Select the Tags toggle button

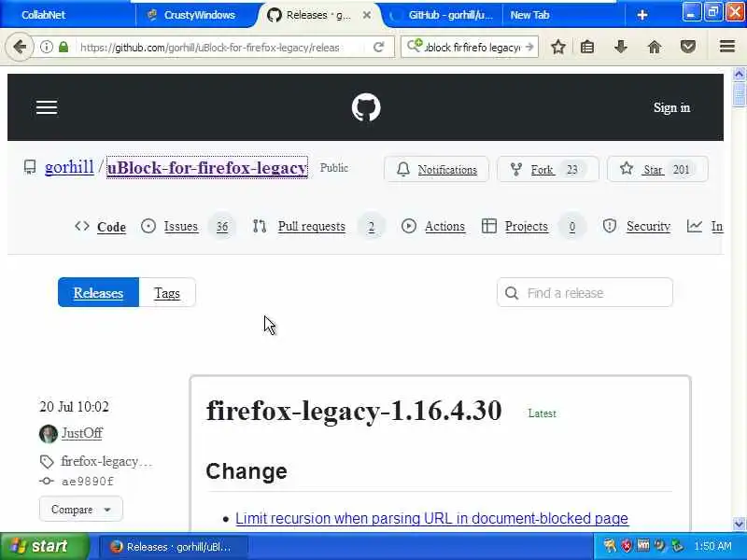pos(167,292)
